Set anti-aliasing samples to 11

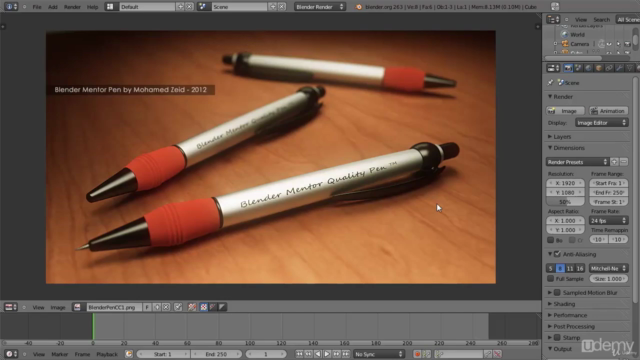[x=570, y=268]
